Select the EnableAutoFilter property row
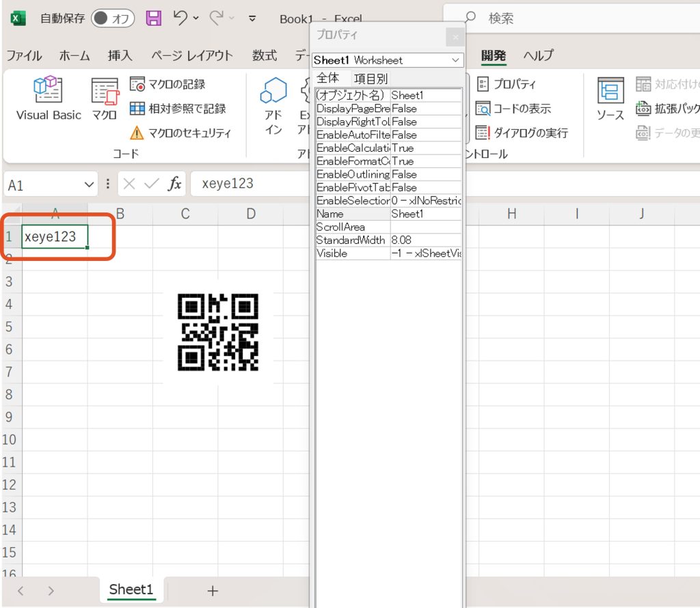 388,135
